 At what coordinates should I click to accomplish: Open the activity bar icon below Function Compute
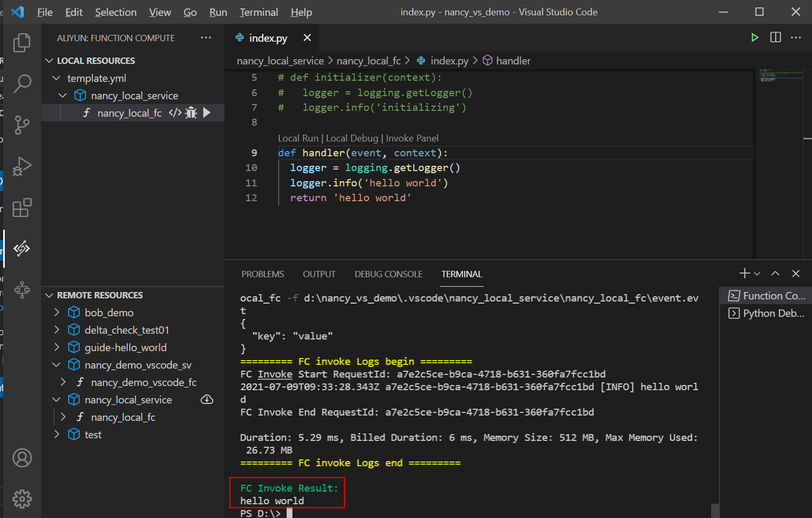[x=22, y=289]
